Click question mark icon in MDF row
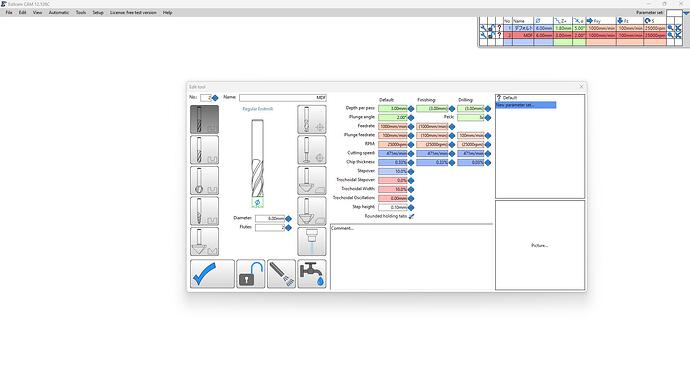Viewport: 690px width, 370px height. (x=499, y=35)
